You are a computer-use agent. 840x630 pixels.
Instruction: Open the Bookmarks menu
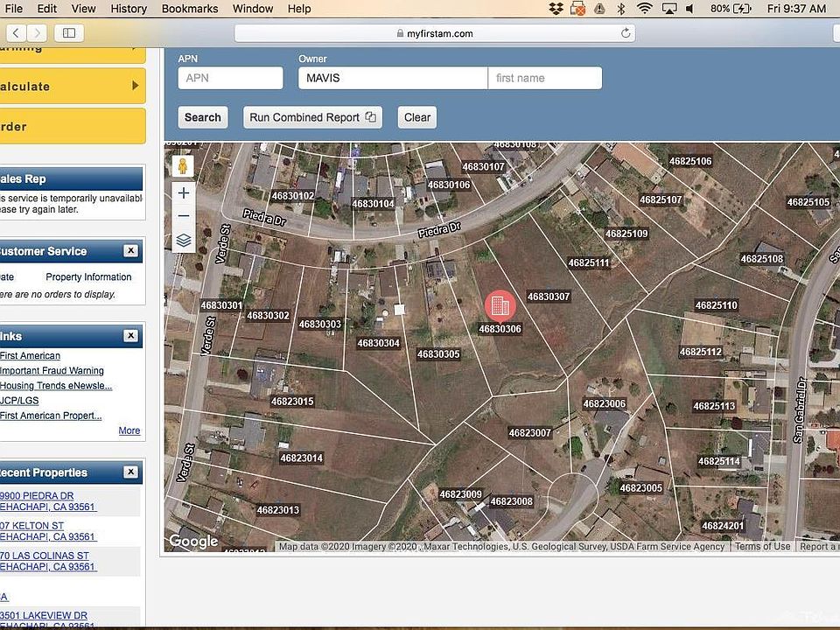190,9
